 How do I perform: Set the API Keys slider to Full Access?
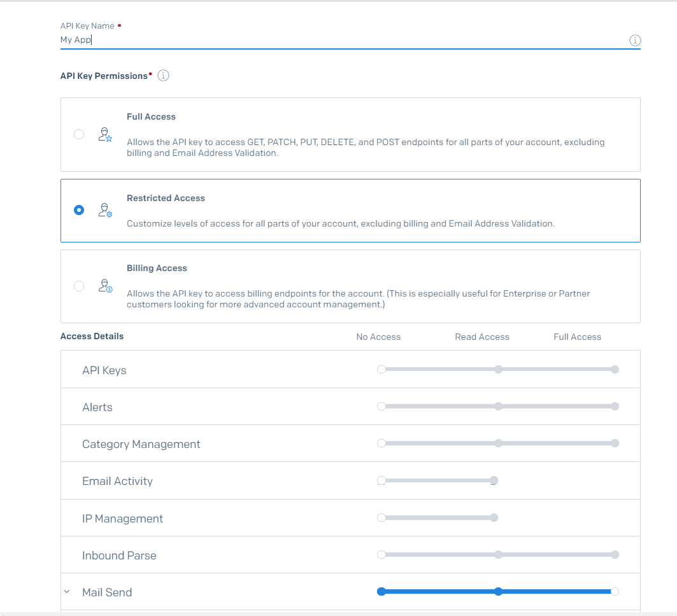tap(615, 368)
